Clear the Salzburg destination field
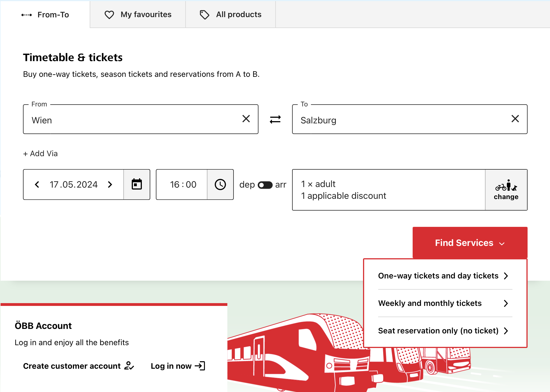This screenshot has height=392, width=550. tap(515, 119)
